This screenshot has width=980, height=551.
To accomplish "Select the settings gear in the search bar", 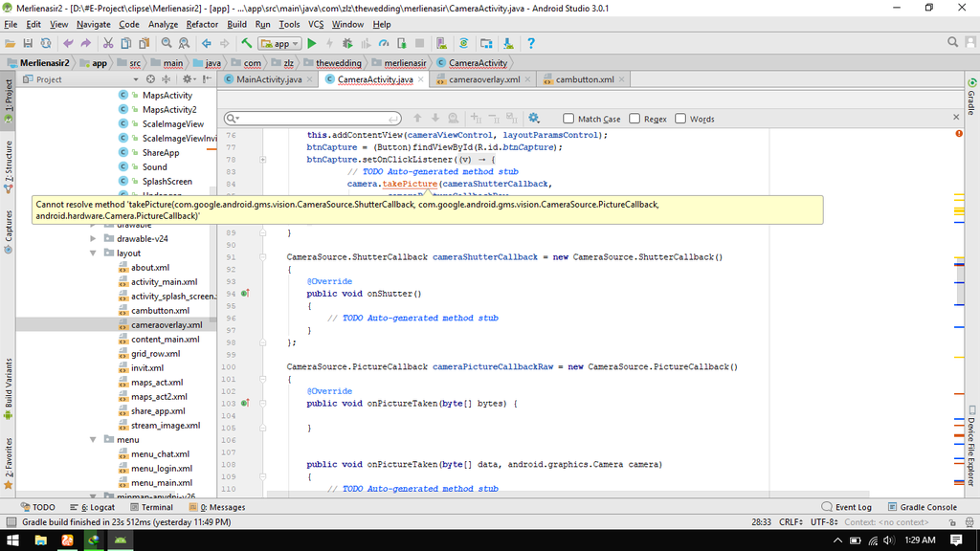I will pyautogui.click(x=534, y=118).
